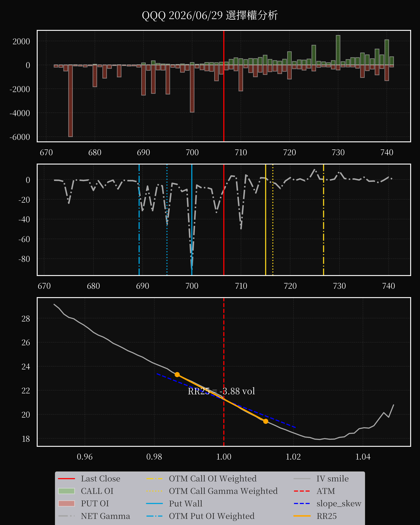Click the solid yellow vertical line in gamma chart
420x525 pixels.
(266, 220)
